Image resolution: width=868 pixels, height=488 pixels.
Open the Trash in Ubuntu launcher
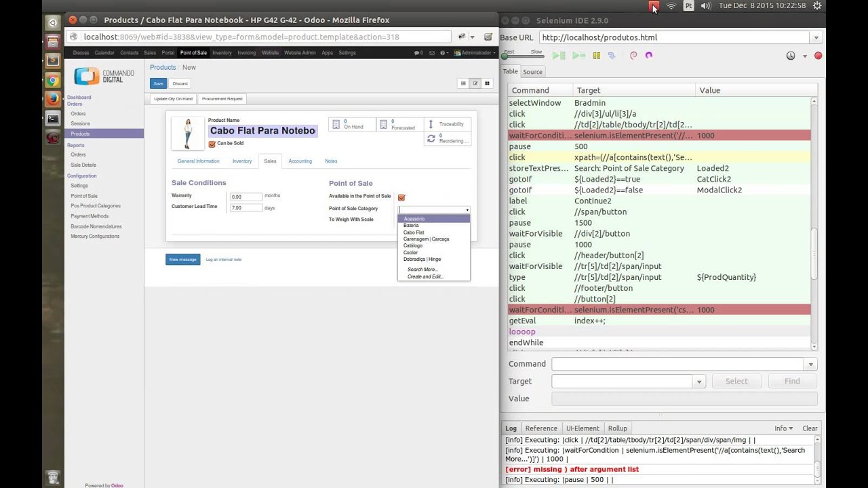[53, 476]
